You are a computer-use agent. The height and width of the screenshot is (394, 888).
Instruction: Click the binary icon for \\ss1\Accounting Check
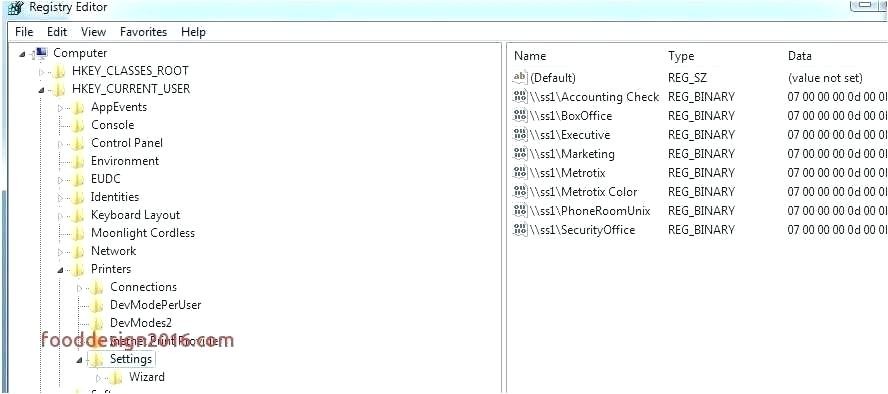point(520,97)
